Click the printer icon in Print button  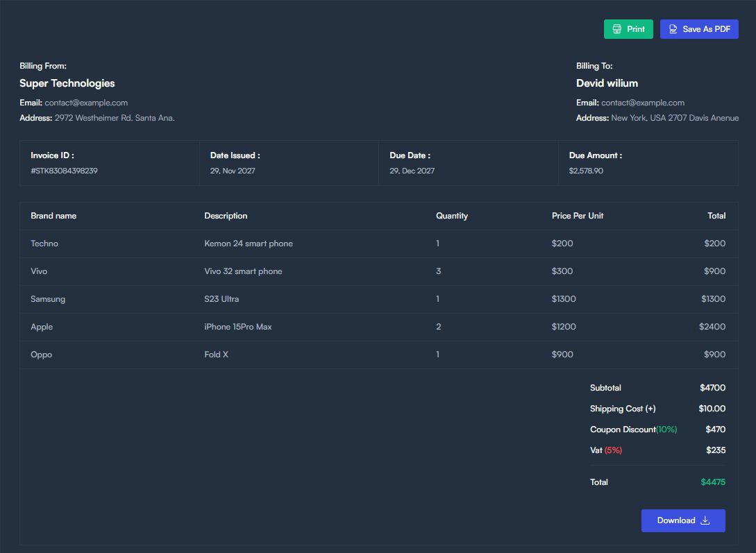click(x=616, y=29)
